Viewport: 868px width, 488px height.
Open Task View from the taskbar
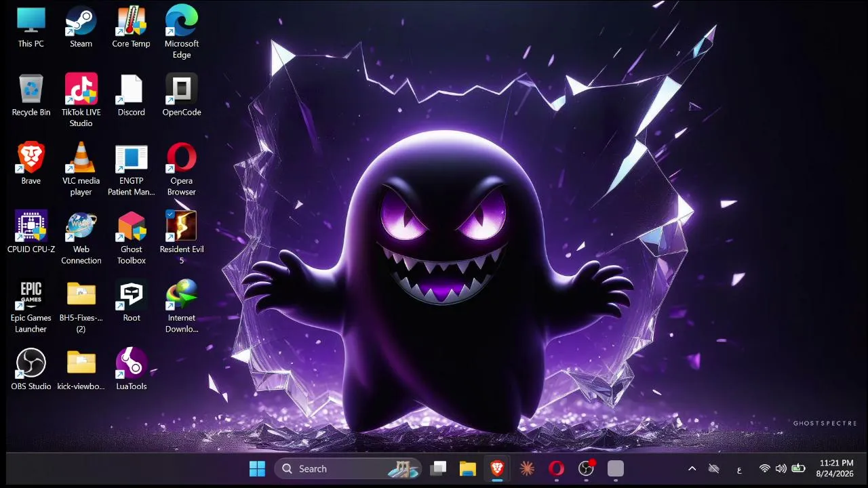coord(439,468)
